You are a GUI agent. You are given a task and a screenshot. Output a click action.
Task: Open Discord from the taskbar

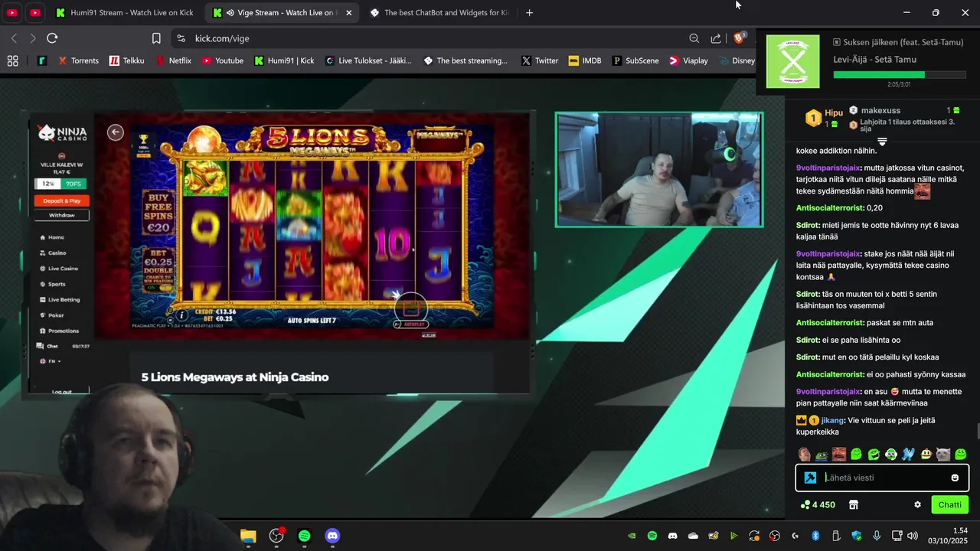tap(332, 536)
